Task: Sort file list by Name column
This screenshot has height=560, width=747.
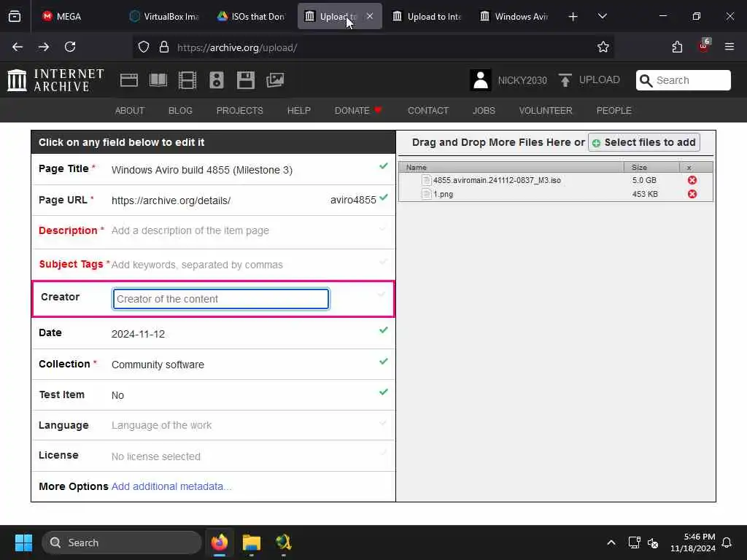Action: tap(511, 167)
